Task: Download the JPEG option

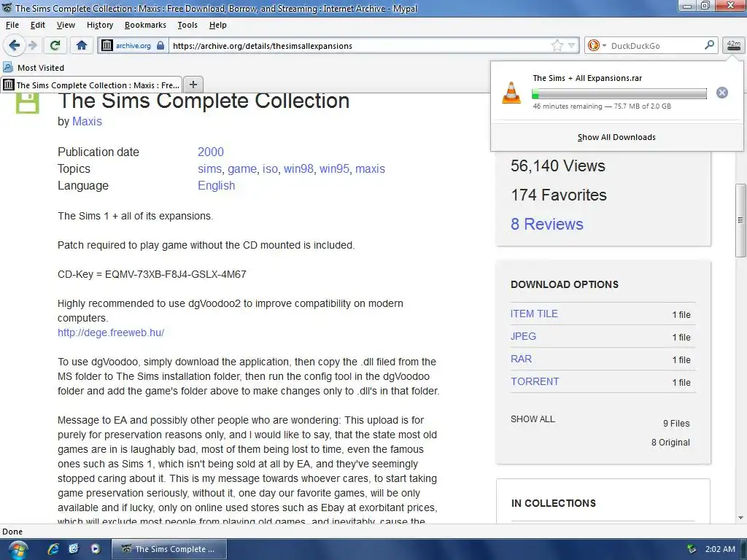Action: point(523,336)
